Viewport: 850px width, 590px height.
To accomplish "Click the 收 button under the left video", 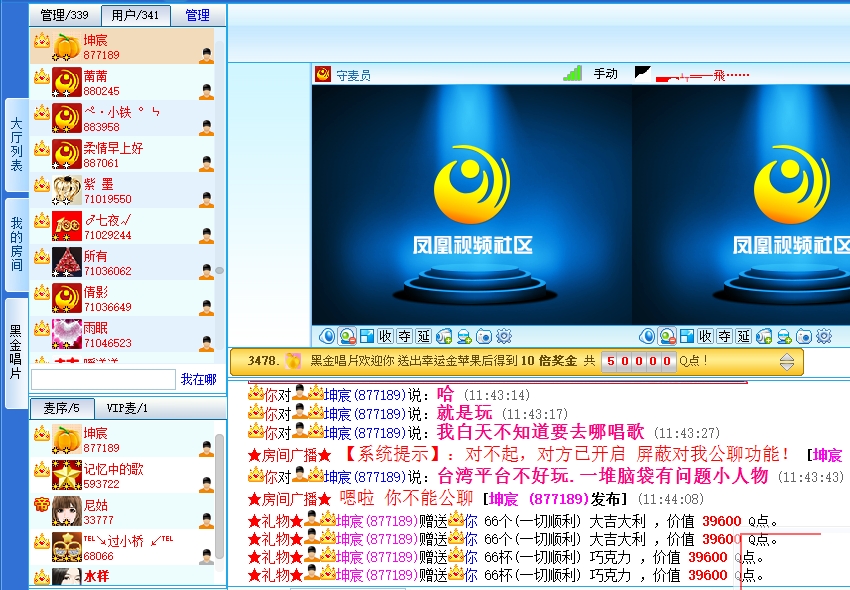I will [x=385, y=336].
